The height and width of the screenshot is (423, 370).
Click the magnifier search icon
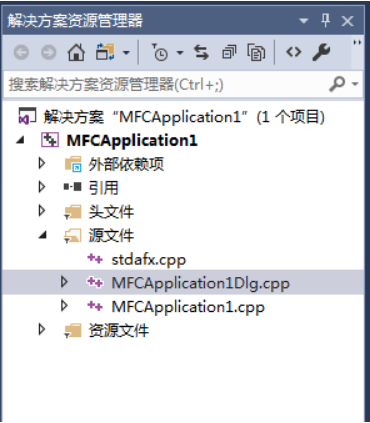click(x=337, y=84)
